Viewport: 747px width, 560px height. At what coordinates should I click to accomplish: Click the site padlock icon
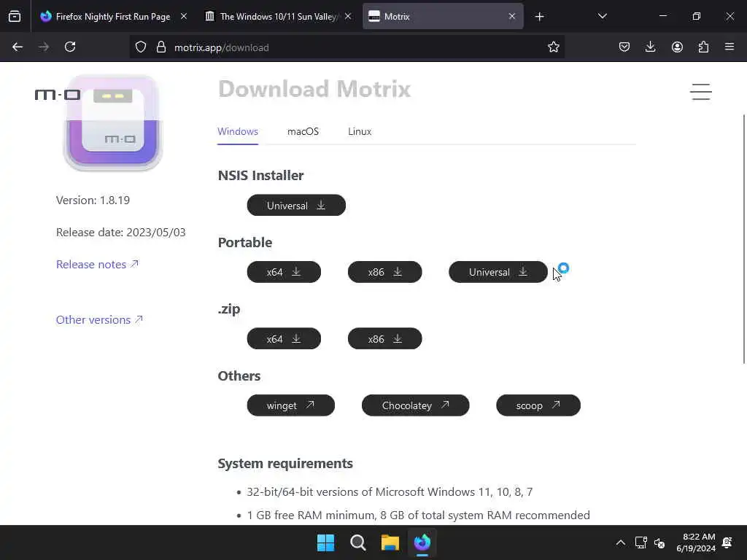[161, 47]
